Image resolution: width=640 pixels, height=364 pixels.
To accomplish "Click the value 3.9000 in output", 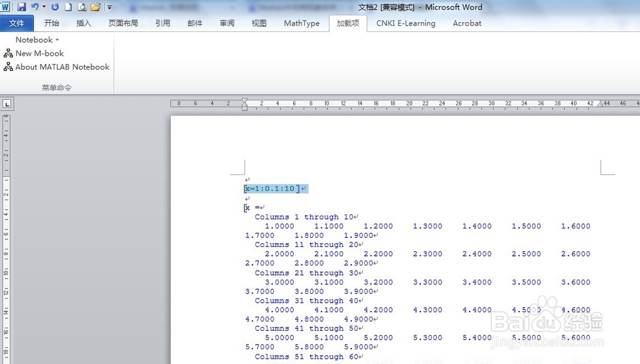I will point(358,291).
